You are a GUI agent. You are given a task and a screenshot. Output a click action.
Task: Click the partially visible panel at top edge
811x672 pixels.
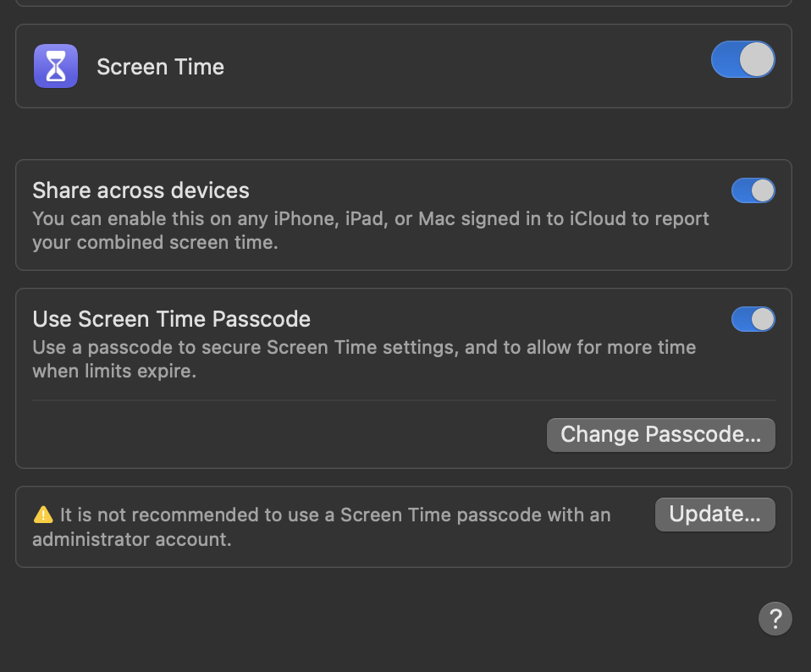point(403,3)
